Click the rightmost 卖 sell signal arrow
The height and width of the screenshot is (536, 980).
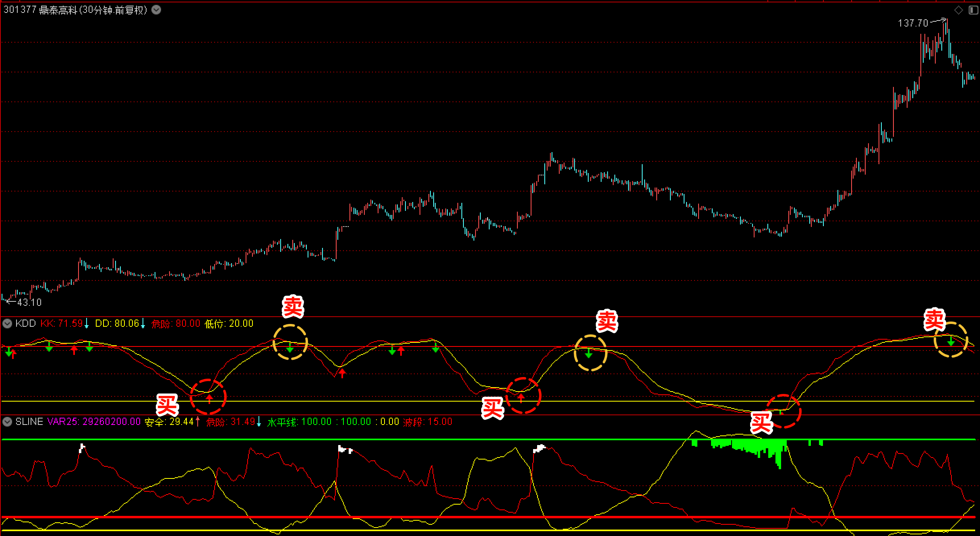point(951,342)
